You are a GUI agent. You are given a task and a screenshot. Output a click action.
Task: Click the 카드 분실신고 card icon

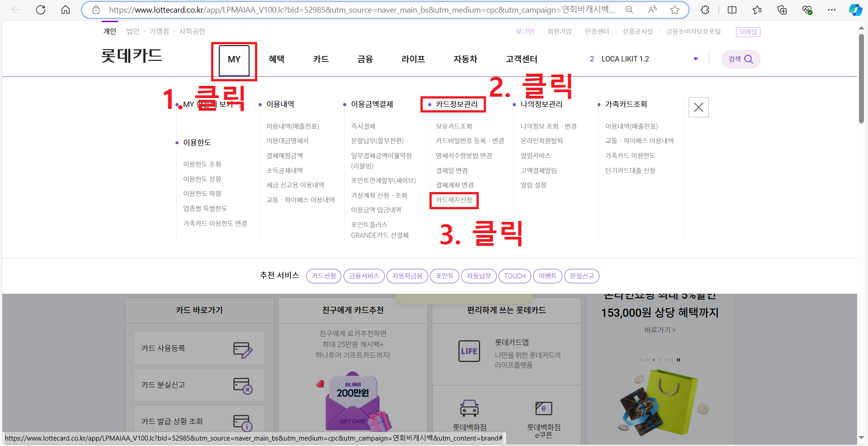point(243,385)
